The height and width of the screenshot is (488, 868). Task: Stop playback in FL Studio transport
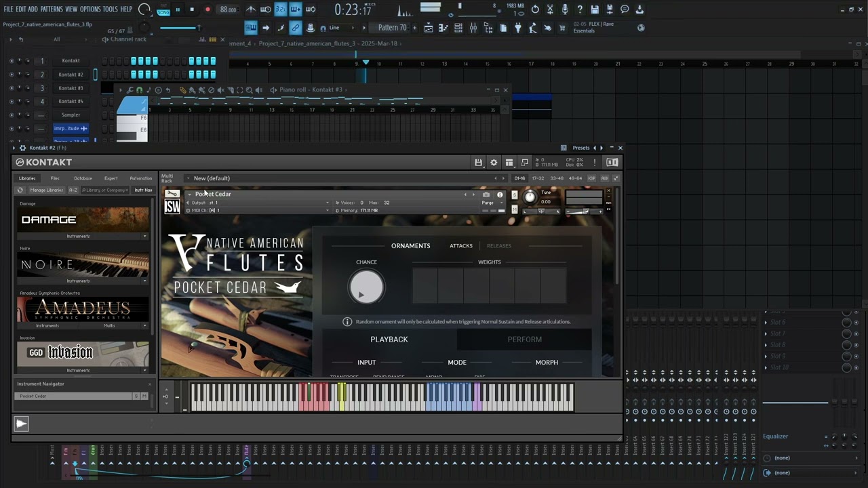click(x=193, y=9)
